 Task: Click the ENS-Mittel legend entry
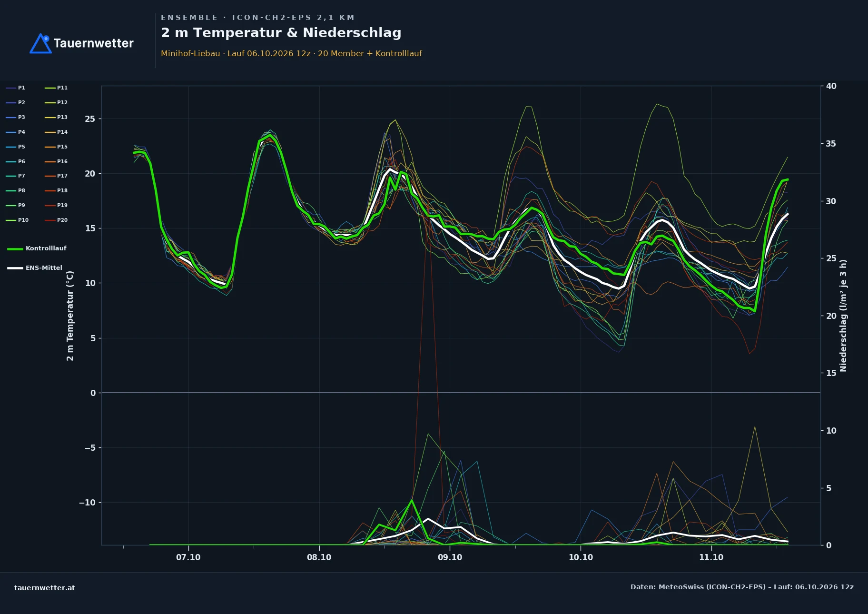[35, 268]
